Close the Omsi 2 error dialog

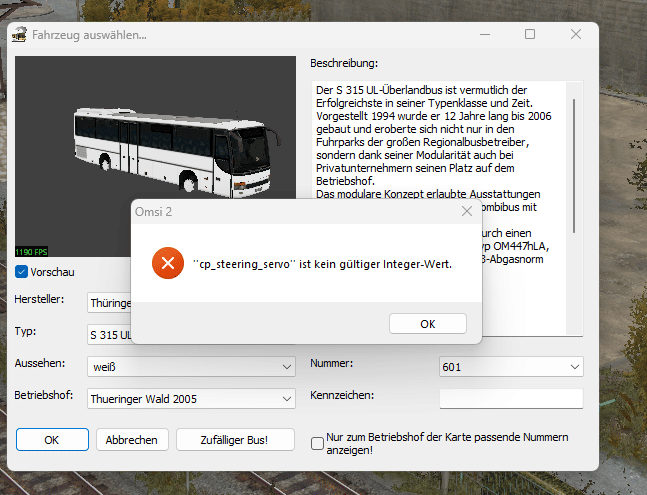[466, 212]
